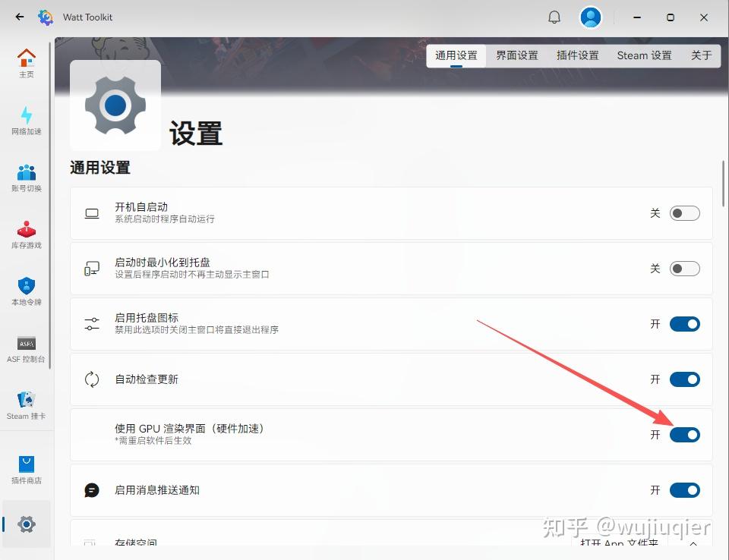Click the user avatar in the title bar
This screenshot has width=729, height=560.
(x=591, y=17)
